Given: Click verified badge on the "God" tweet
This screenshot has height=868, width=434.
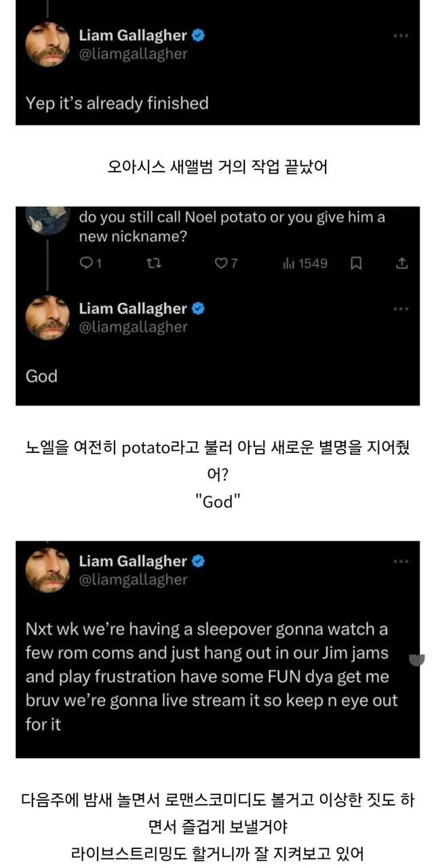Looking at the screenshot, I should tap(199, 309).
